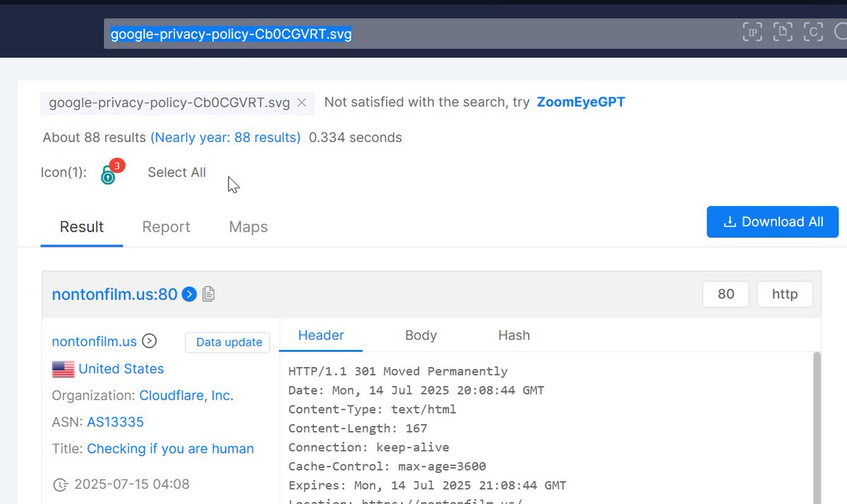The height and width of the screenshot is (504, 847).
Task: Click the Download All button
Action: tap(772, 221)
